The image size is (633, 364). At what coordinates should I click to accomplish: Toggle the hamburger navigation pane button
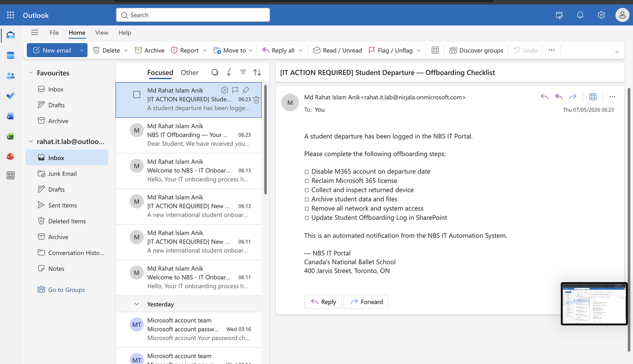[x=35, y=32]
